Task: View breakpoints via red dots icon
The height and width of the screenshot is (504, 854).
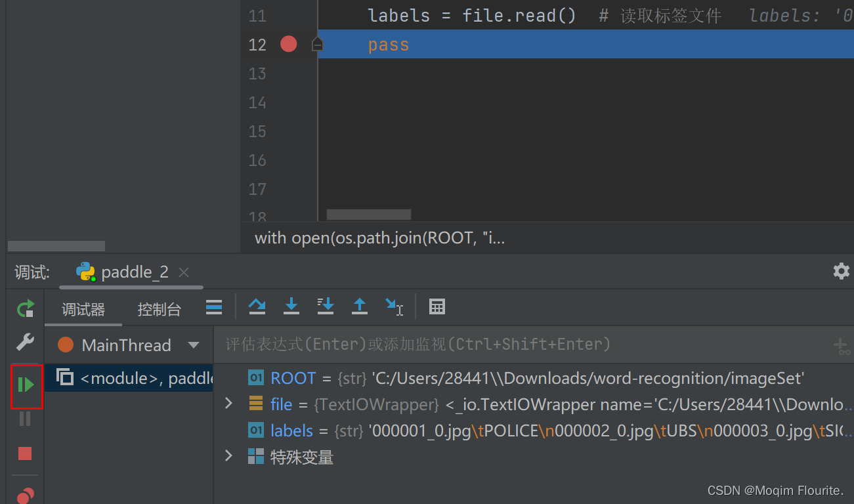Action: 25,495
